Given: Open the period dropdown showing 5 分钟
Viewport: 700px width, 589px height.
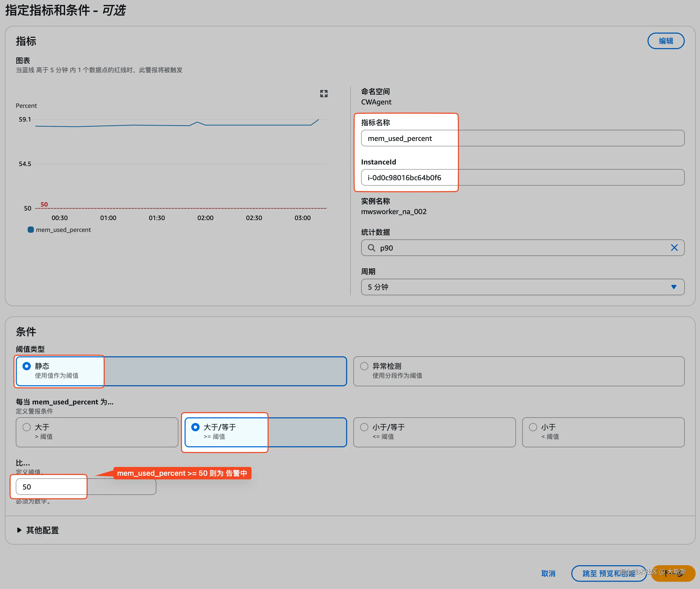Looking at the screenshot, I should 522,287.
